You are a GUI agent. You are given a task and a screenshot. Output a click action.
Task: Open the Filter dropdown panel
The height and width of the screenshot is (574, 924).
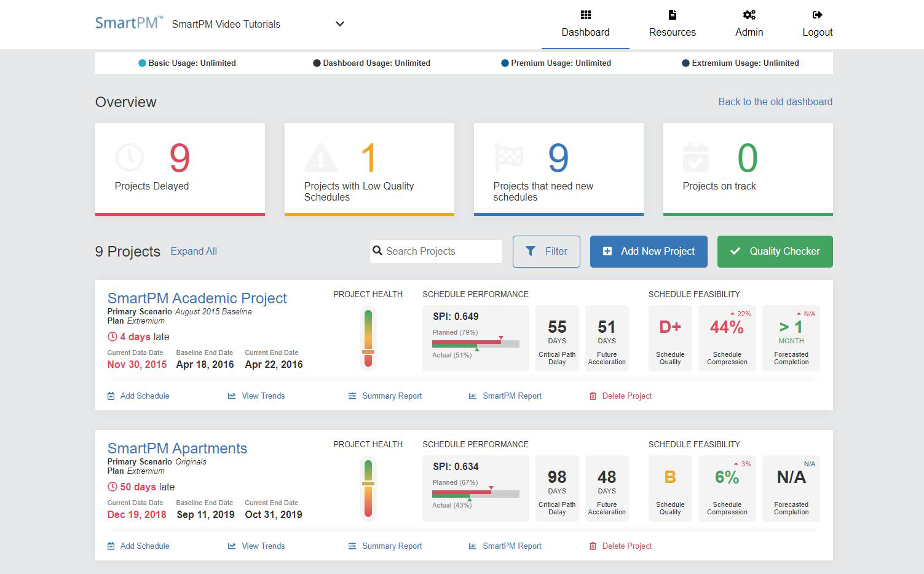coord(546,251)
